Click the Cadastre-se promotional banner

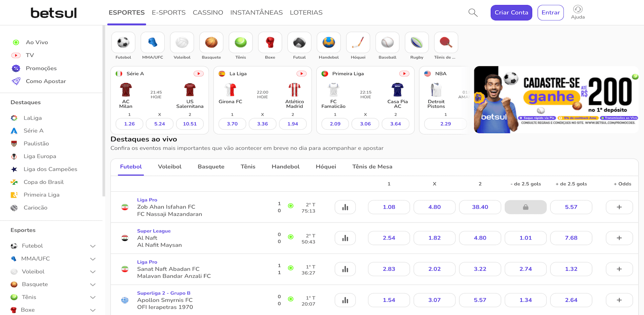556,100
